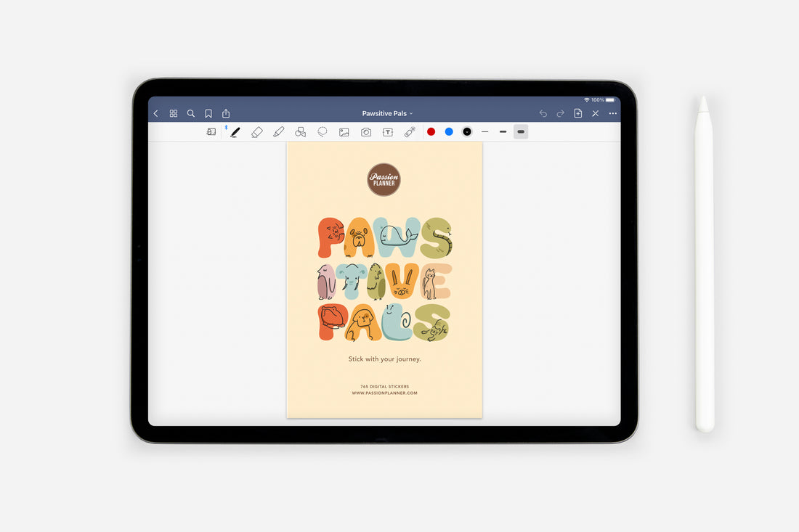Viewport: 799px width, 532px height.
Task: Select the Pen tool
Action: 235,131
